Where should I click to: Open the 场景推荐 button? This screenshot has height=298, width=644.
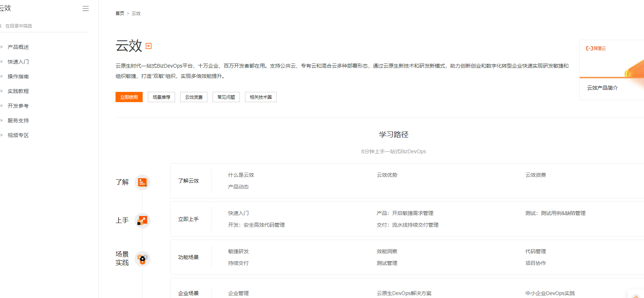click(x=161, y=97)
